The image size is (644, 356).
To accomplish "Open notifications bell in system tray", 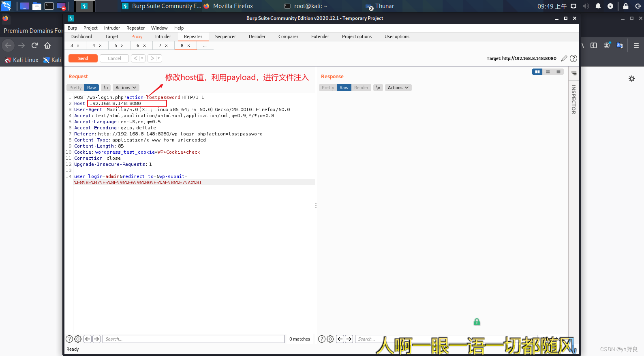I will (x=598, y=6).
